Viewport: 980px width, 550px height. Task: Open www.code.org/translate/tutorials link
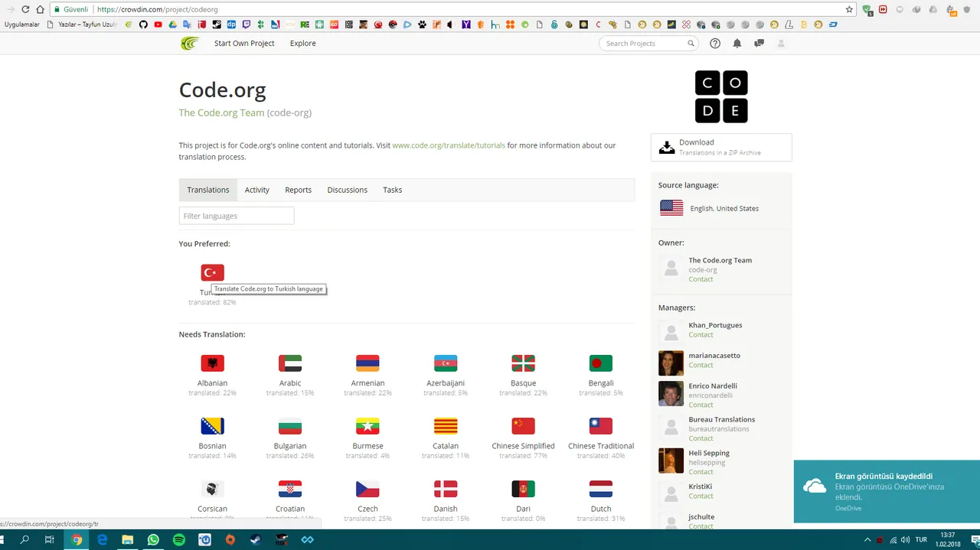click(449, 145)
